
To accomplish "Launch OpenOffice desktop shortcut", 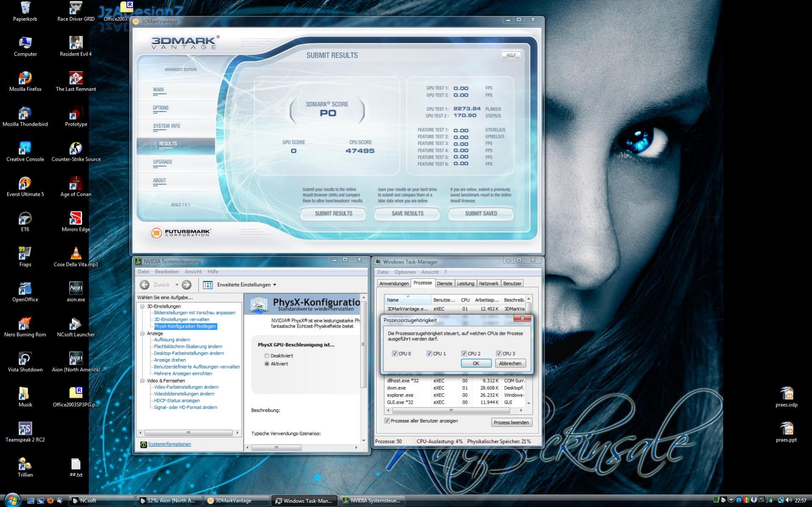I will click(25, 293).
